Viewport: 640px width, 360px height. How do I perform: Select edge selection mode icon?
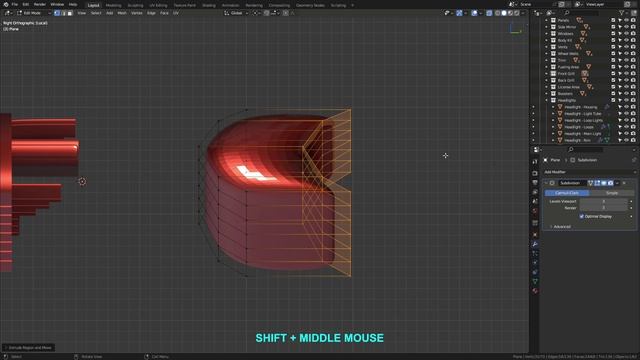63,13
